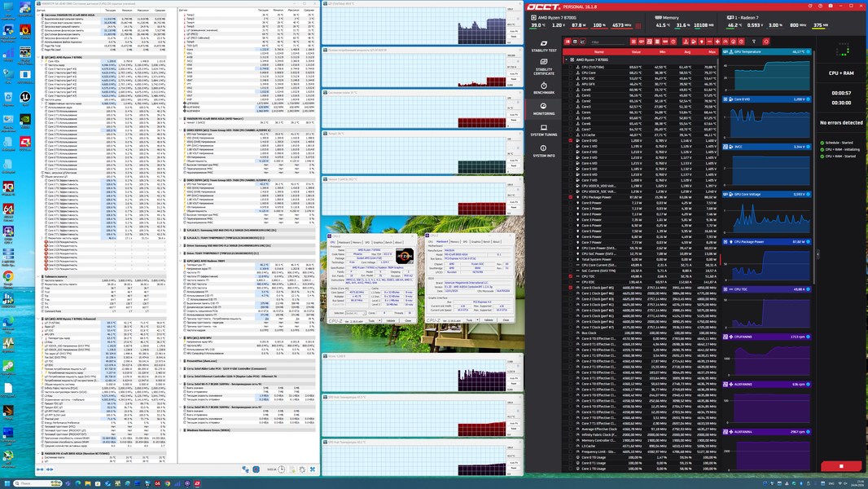Click blue X icon in HWiNFO bottom toolbar

(x=313, y=469)
